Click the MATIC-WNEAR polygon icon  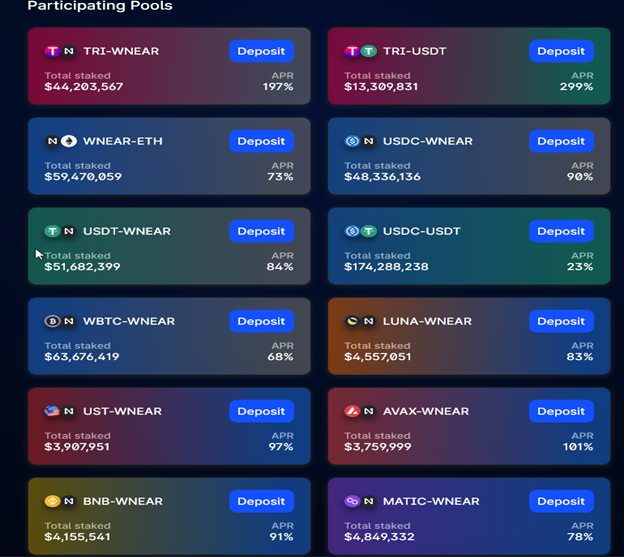(x=352, y=501)
